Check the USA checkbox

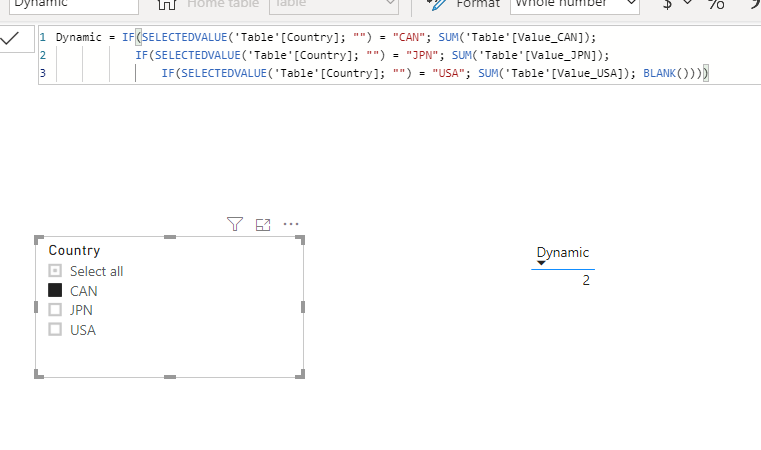[55, 330]
